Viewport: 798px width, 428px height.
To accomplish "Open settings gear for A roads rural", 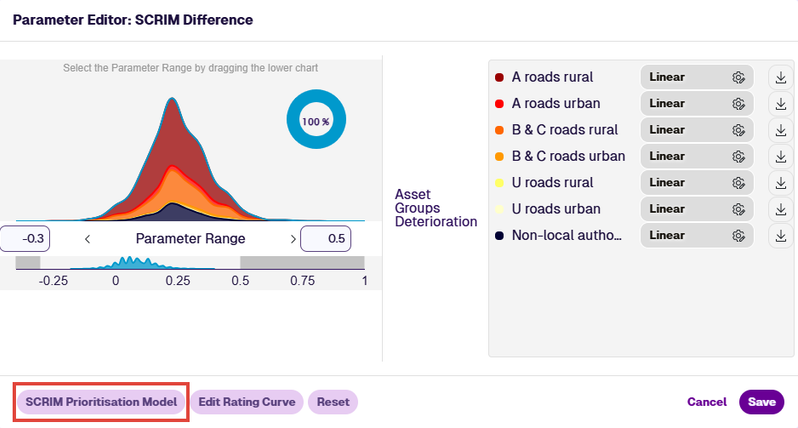I will (738, 77).
